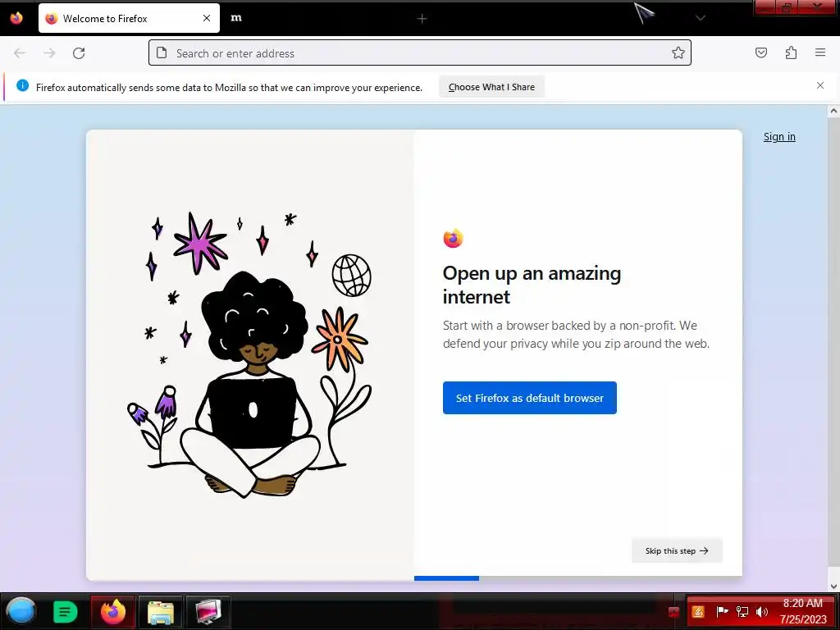840x630 pixels.
Task: Click Choose What I Share button
Action: [491, 87]
